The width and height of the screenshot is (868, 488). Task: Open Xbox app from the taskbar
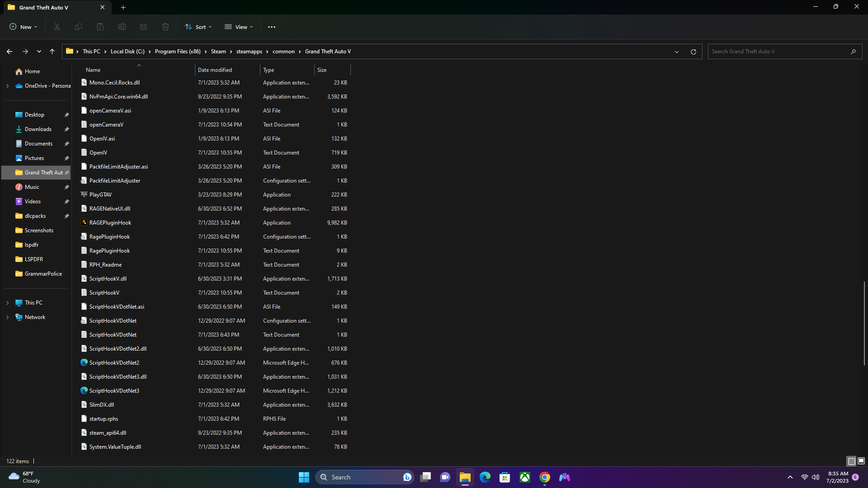coord(525,477)
